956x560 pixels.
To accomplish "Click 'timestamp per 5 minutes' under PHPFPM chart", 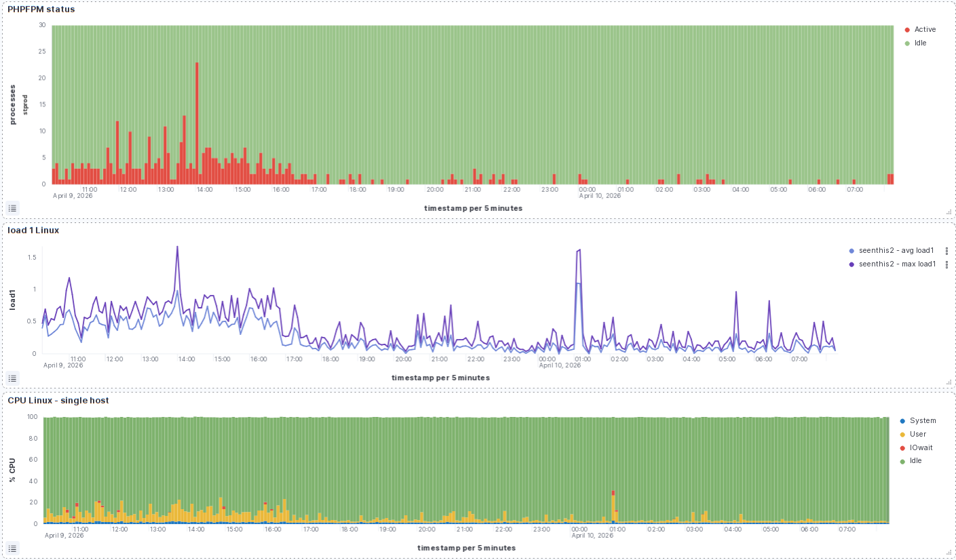I will tap(474, 208).
